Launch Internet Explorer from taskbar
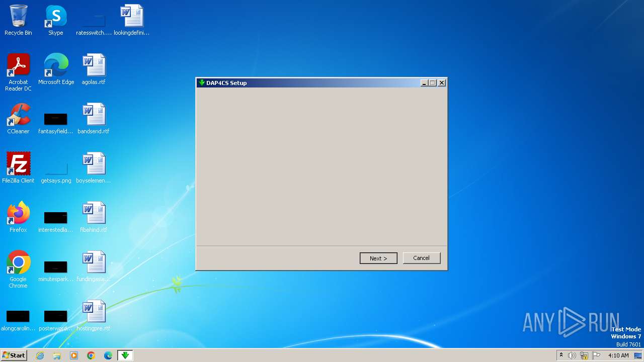 coord(40,355)
